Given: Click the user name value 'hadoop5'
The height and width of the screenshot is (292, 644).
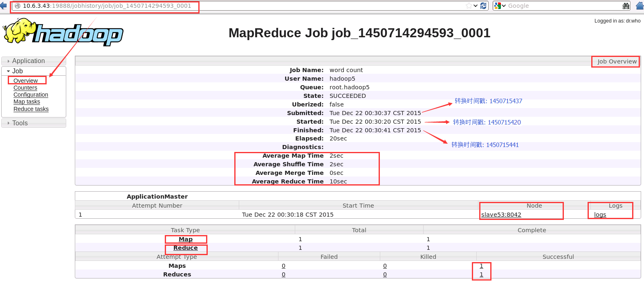Looking at the screenshot, I should [x=343, y=79].
